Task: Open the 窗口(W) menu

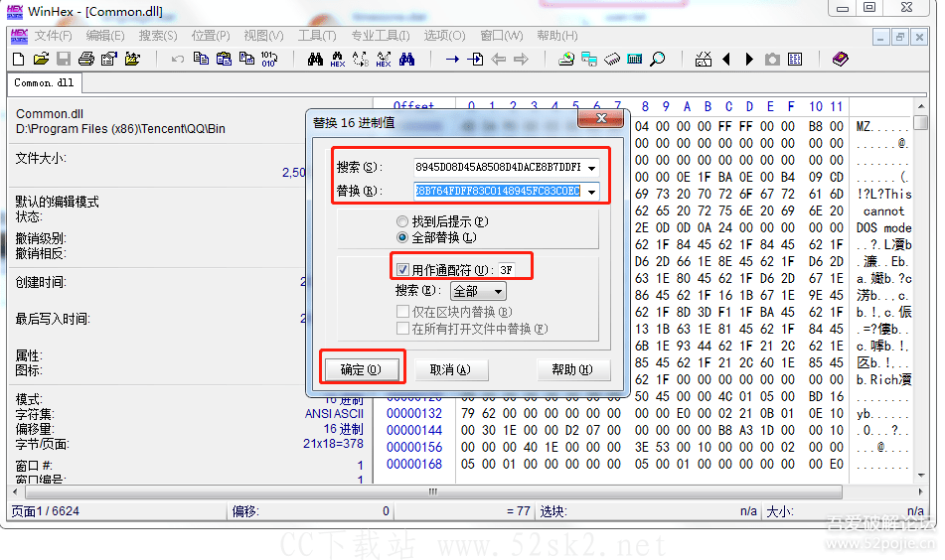Action: (502, 36)
